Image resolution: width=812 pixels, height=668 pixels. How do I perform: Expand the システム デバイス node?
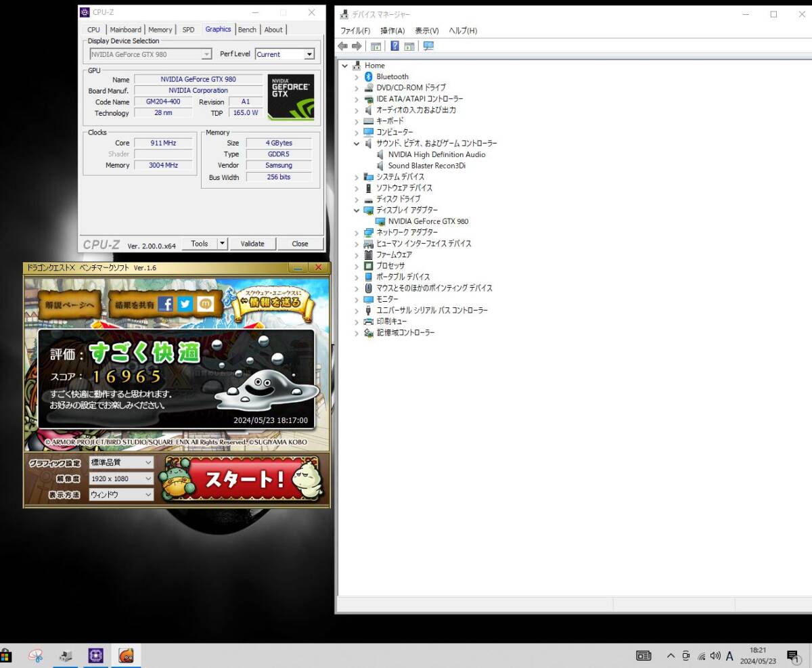point(357,177)
